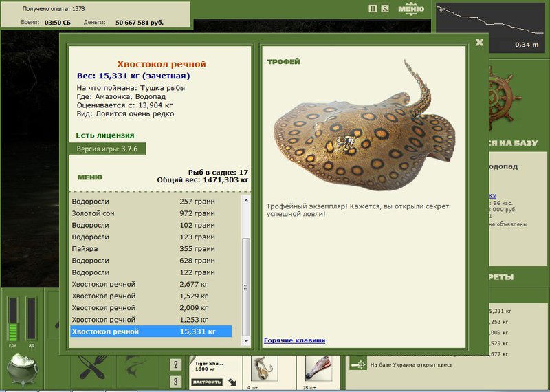
Task: Open the Горячие клавиши link
Action: pos(295,340)
